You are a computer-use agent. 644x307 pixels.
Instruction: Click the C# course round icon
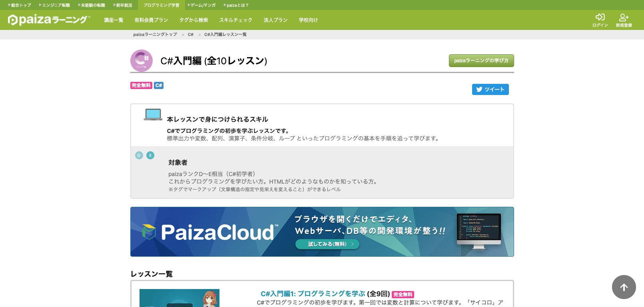coord(142,61)
